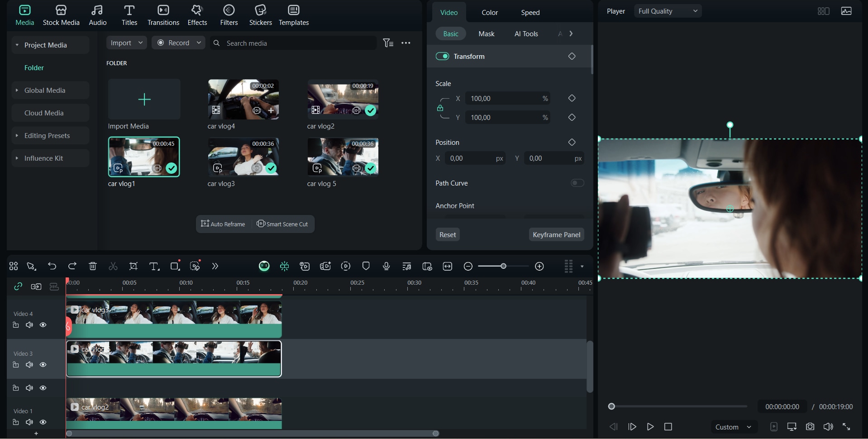Screen dimensions: 868x439
Task: Click the fullscreen expand icon in player
Action: [846, 427]
